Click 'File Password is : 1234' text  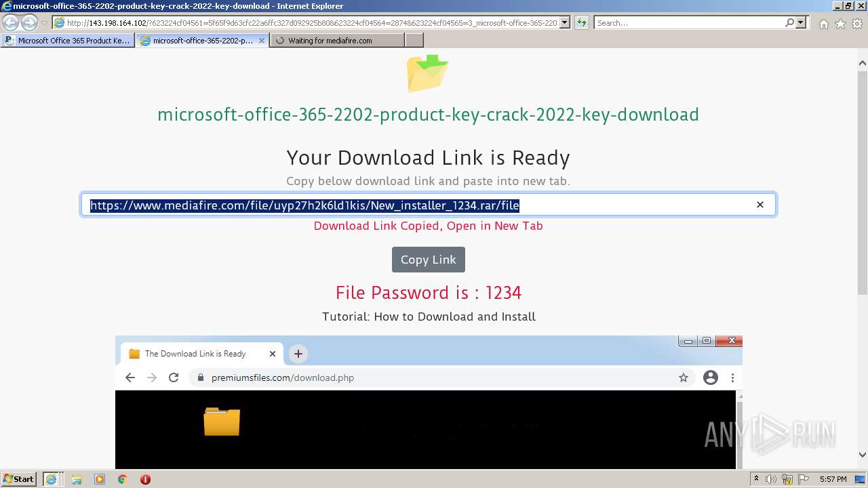pyautogui.click(x=428, y=293)
